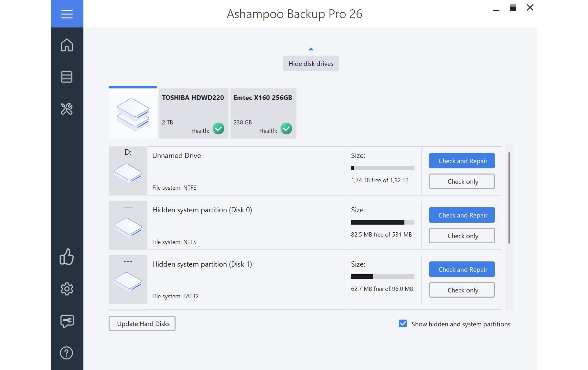Click the thumbs-up recommend icon

click(67, 257)
